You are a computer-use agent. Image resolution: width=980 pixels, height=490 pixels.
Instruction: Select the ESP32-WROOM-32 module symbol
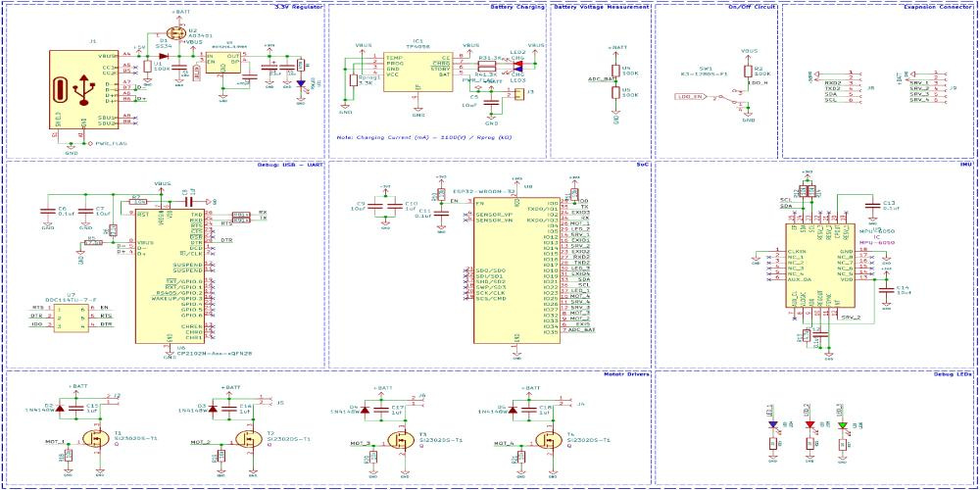[x=516, y=270]
